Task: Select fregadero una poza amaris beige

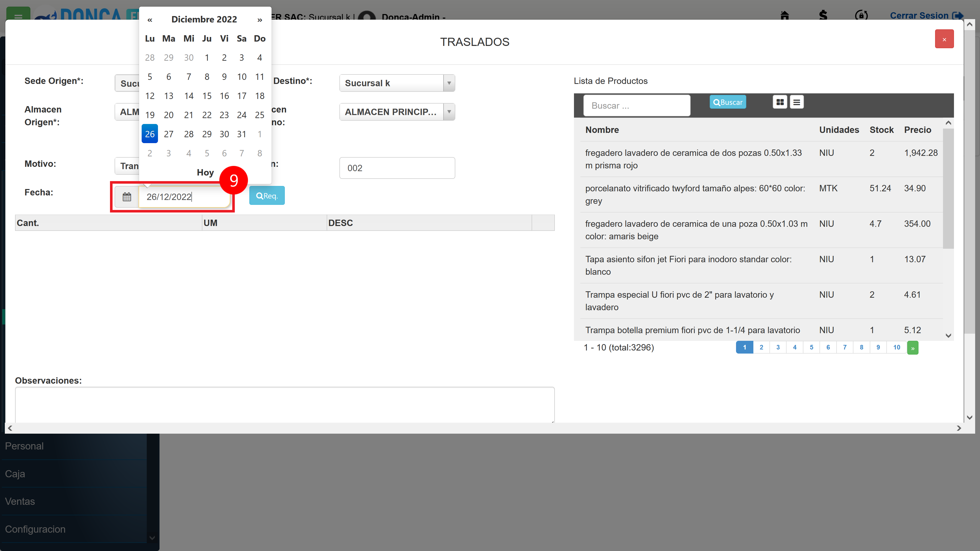Action: (761, 230)
